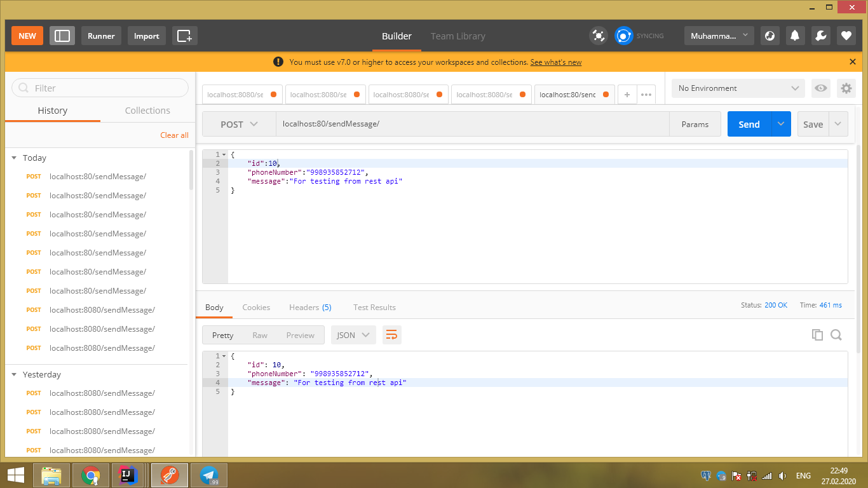Select the Collections sidebar tab
The image size is (868, 488).
pyautogui.click(x=147, y=110)
